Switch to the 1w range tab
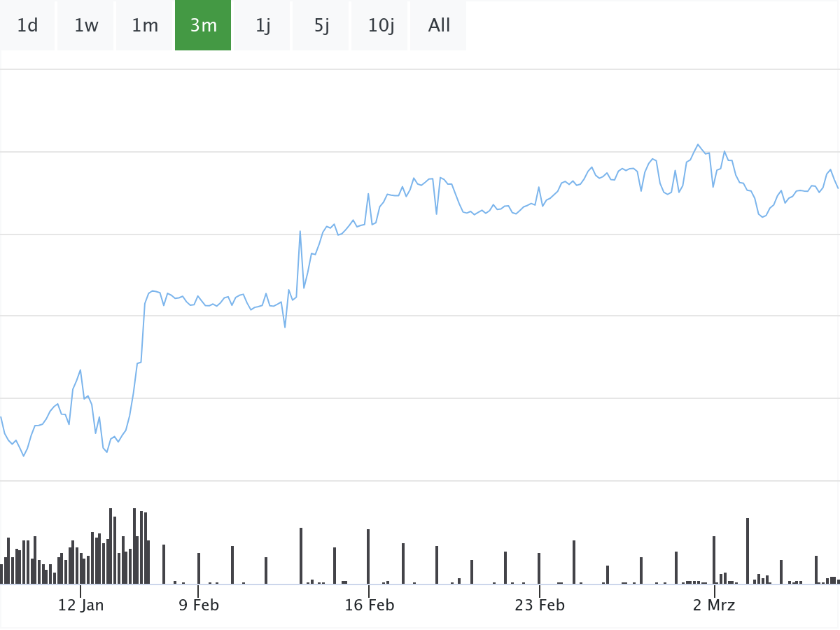Viewport: 840px width, 630px height. click(x=86, y=26)
